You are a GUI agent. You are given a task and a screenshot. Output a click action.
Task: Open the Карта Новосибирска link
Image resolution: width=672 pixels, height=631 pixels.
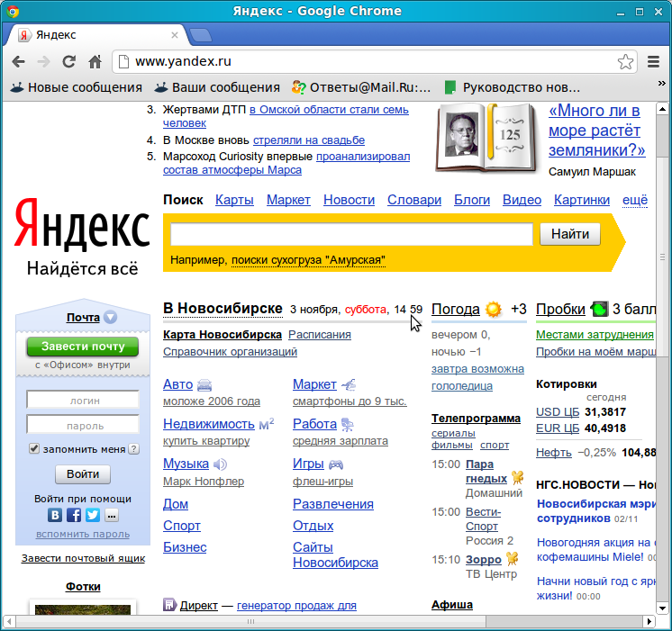coord(222,335)
